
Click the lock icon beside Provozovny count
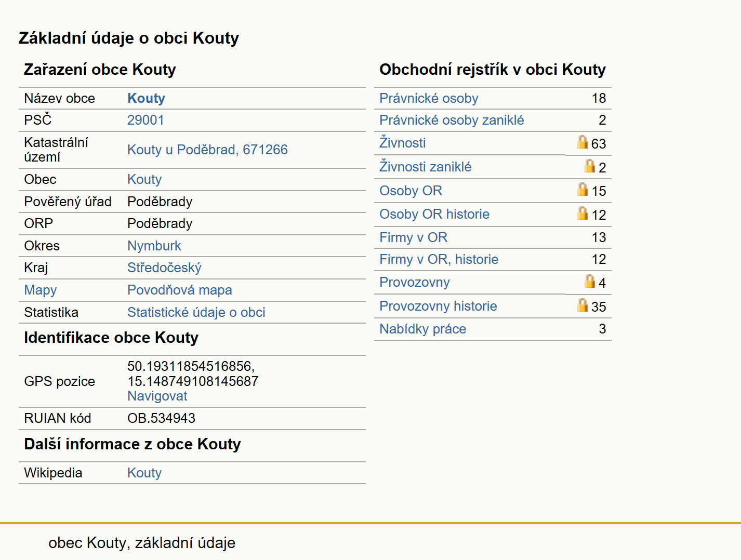pos(590,281)
